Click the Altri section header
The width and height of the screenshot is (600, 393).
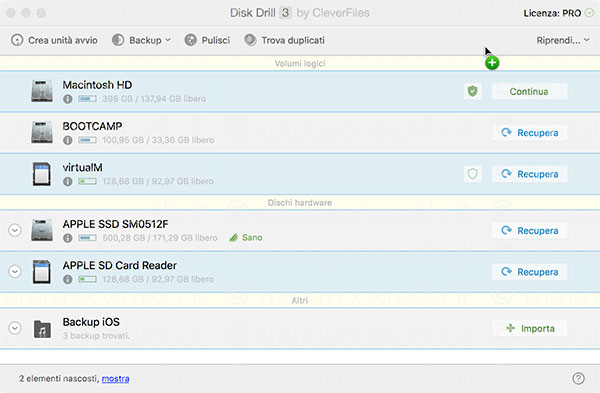coord(300,301)
